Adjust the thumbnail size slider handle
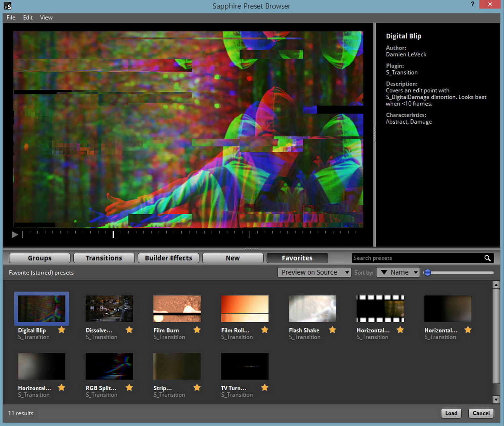Image resolution: width=504 pixels, height=426 pixels. pyautogui.click(x=427, y=272)
